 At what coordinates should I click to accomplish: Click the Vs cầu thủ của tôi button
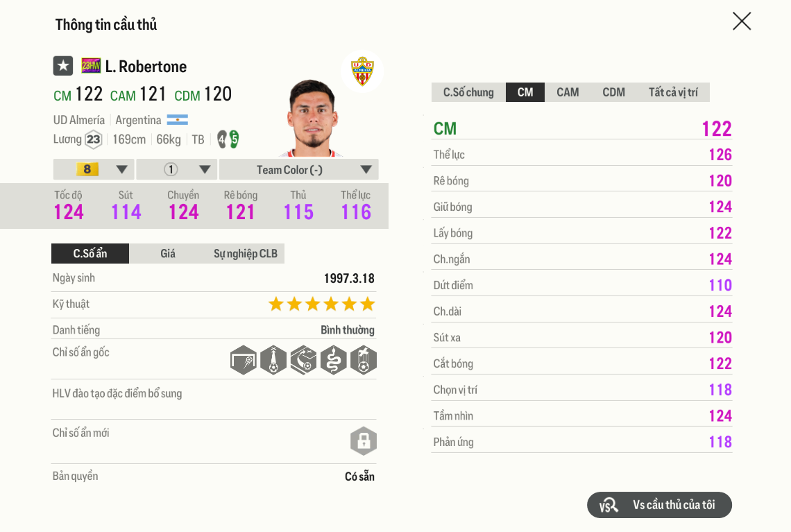point(659,505)
